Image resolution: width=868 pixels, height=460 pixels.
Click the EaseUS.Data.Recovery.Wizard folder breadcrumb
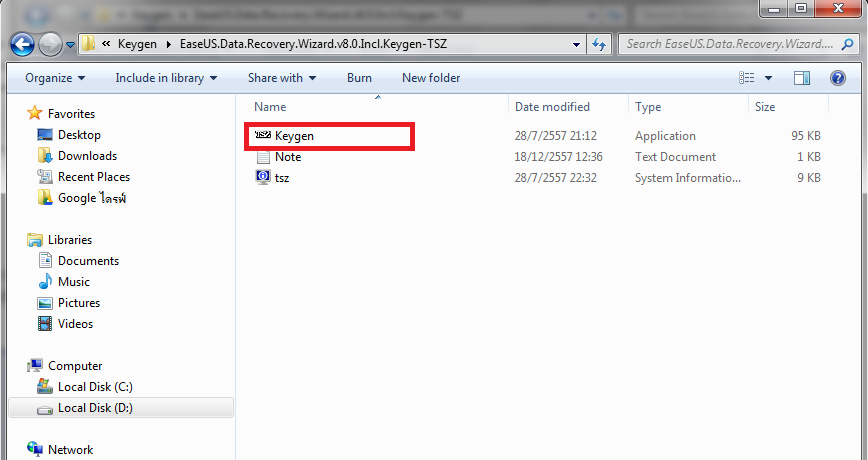point(313,44)
